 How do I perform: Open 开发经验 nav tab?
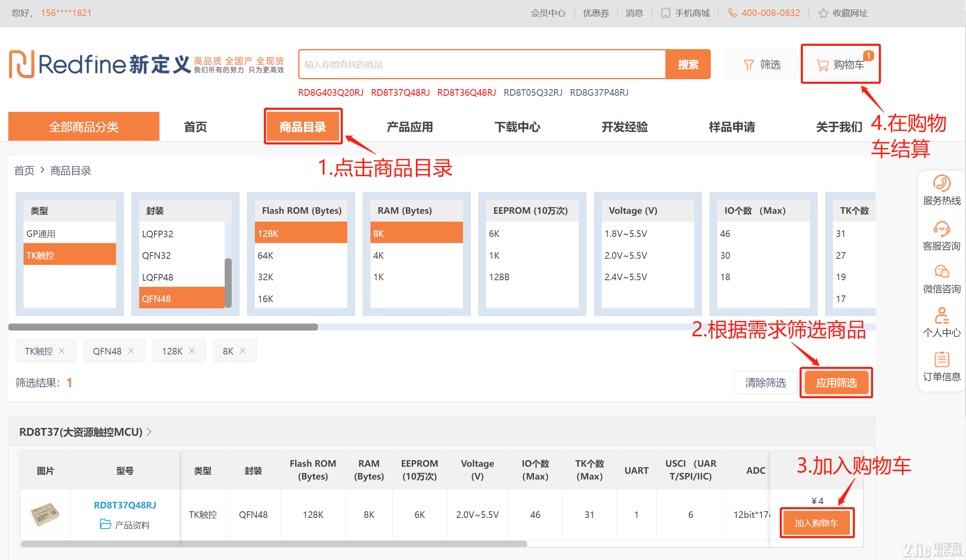click(x=624, y=127)
